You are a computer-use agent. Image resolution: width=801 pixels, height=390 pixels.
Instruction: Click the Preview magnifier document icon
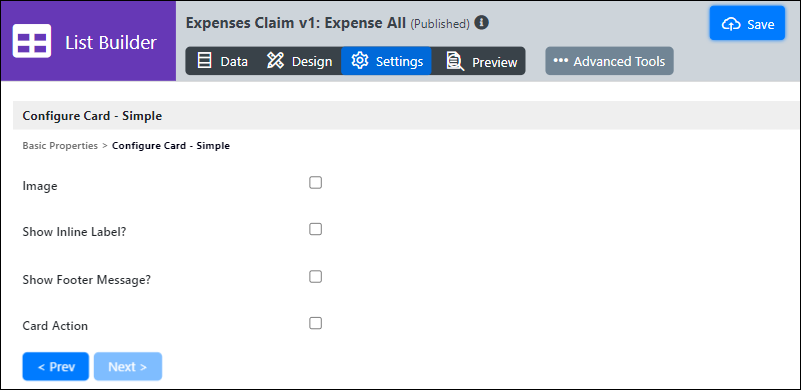455,61
